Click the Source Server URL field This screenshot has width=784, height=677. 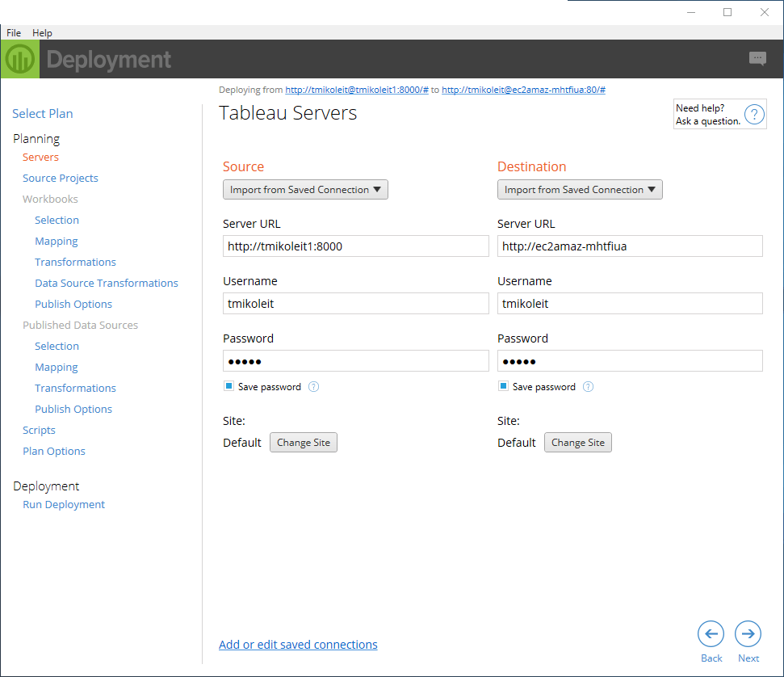[x=355, y=246]
